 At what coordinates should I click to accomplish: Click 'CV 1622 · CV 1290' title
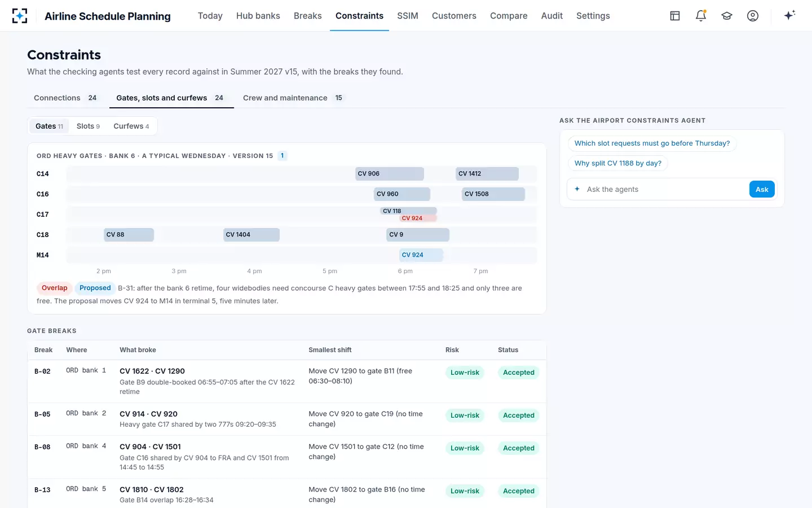click(x=152, y=371)
